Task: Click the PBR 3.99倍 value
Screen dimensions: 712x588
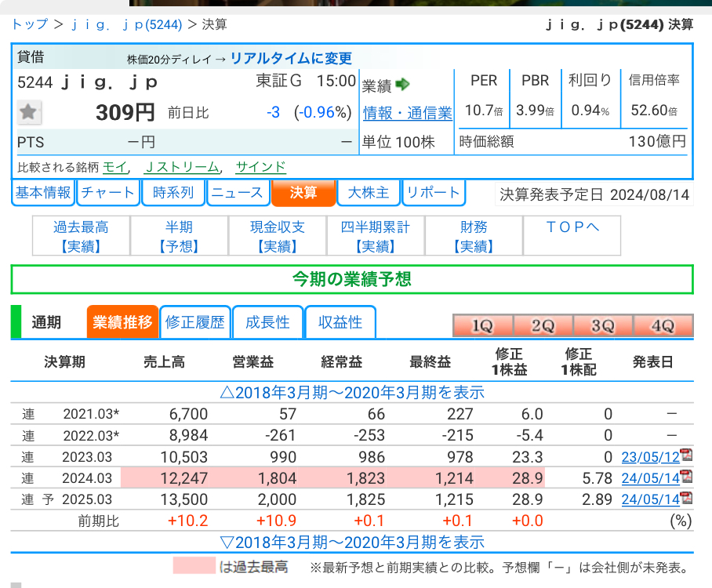Action: point(535,111)
